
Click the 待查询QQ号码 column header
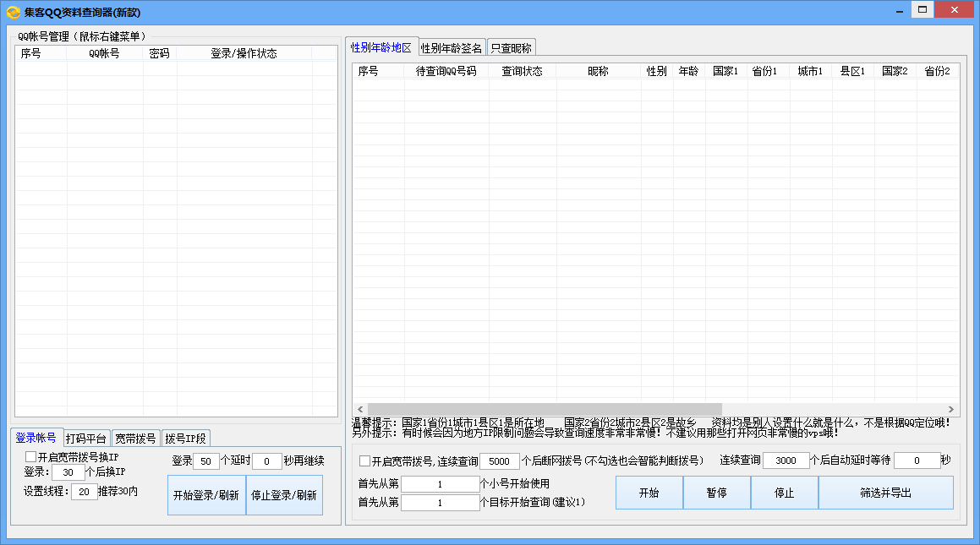tap(446, 71)
